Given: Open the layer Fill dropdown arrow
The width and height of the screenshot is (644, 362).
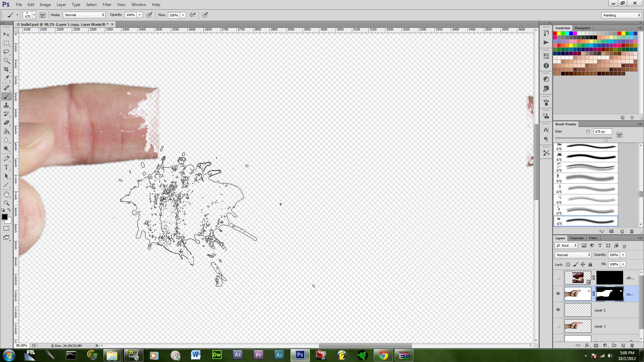Looking at the screenshot, I should pos(623,264).
